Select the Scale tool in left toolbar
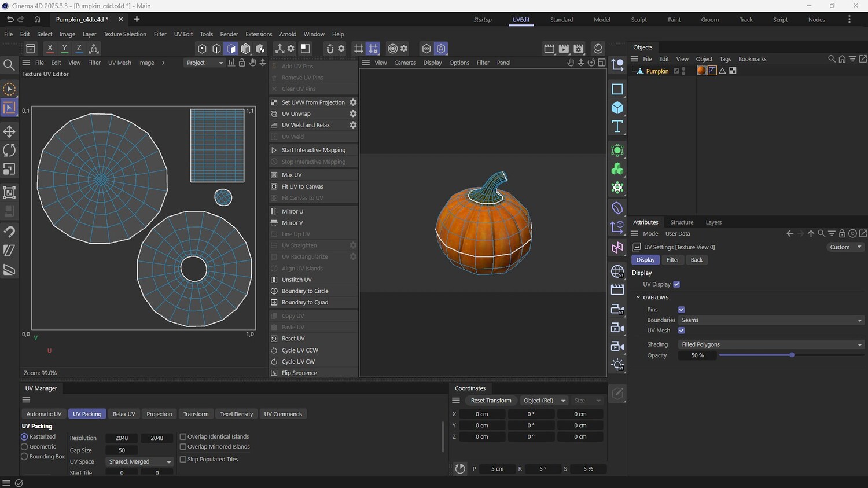868x488 pixels. click(x=9, y=169)
